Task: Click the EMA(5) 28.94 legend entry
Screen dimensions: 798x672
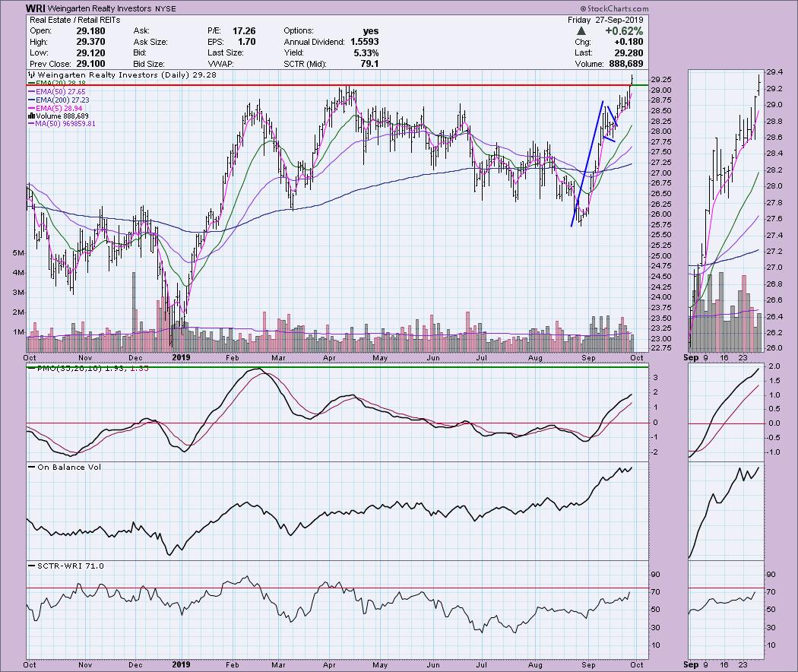Action: point(55,109)
